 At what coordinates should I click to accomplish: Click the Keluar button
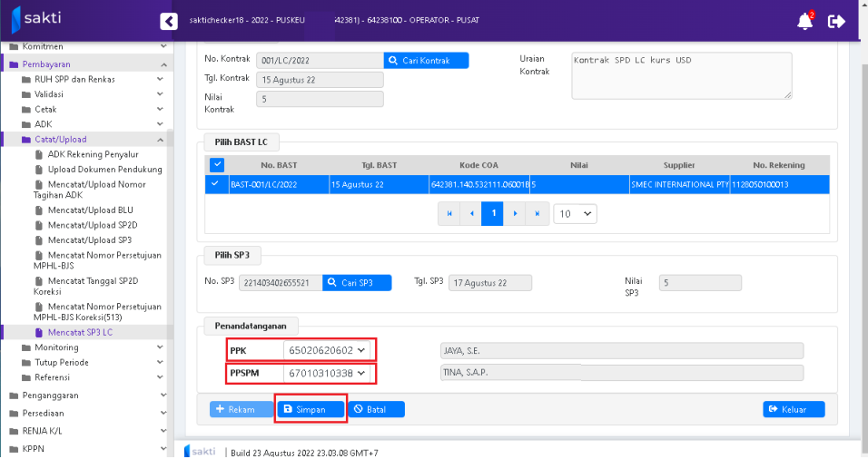(794, 409)
